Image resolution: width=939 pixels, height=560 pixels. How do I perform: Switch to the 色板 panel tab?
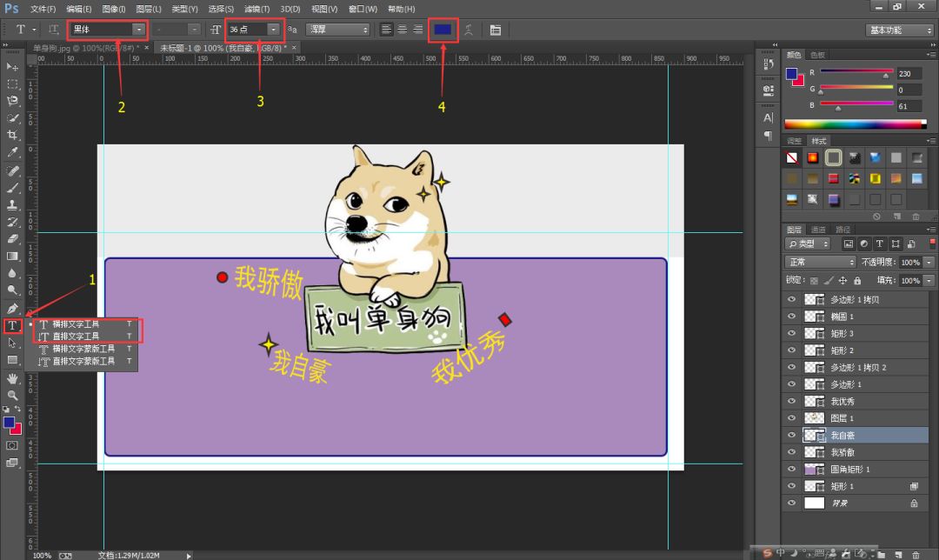point(817,55)
